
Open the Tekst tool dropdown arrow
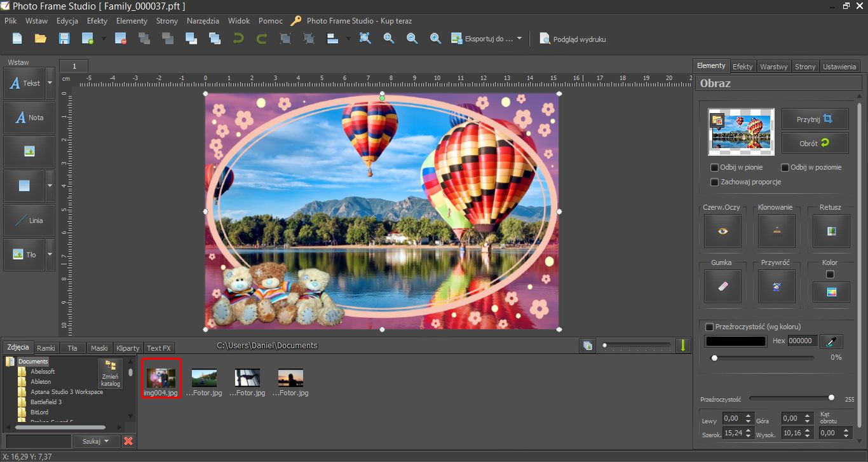point(50,83)
